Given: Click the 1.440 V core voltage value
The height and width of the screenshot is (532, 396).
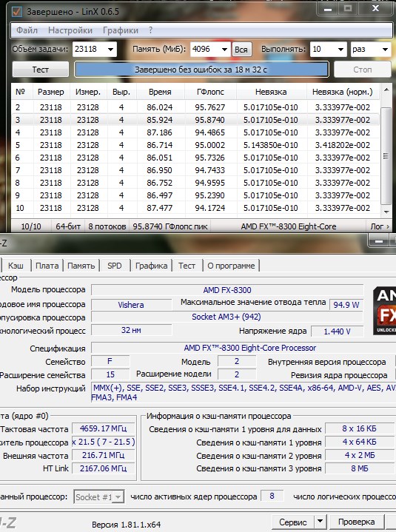Looking at the screenshot, I should 337,331.
